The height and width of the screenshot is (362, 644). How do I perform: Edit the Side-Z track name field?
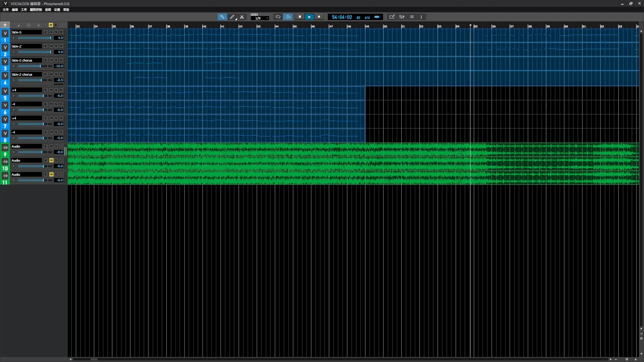tap(26, 46)
